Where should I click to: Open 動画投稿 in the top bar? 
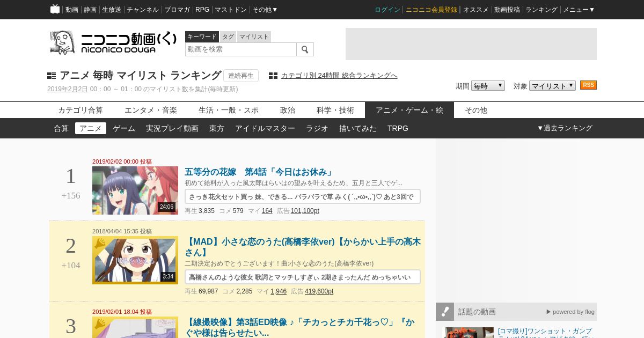[x=507, y=10]
